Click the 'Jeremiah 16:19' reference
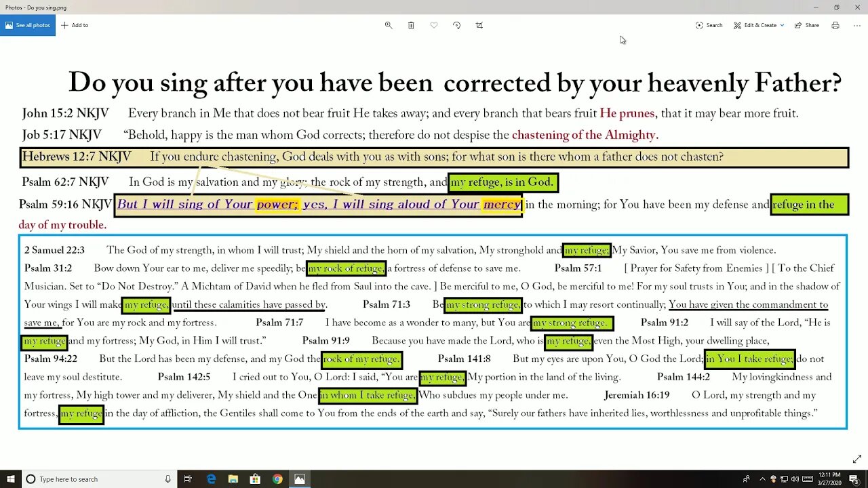This screenshot has height=488, width=868. 637,395
